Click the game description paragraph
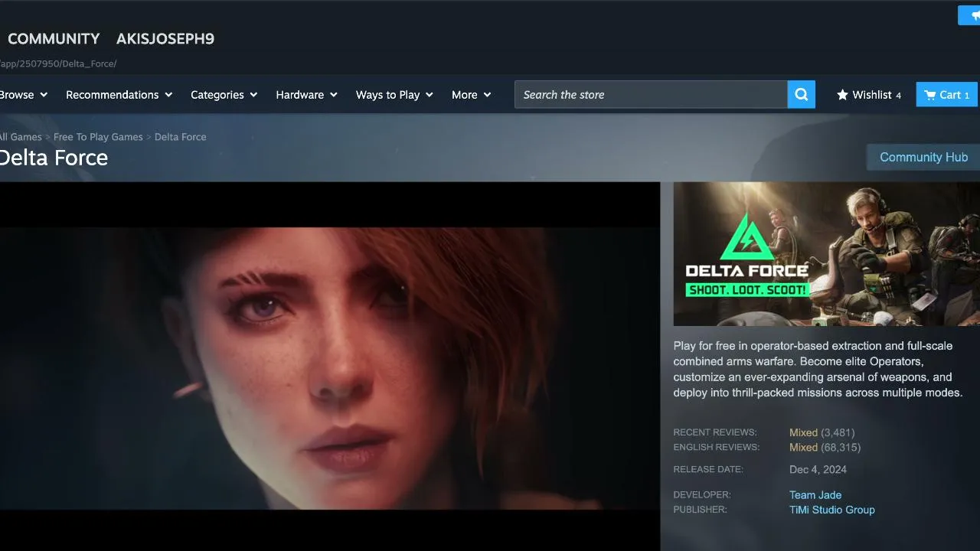The image size is (980, 551). tap(818, 369)
